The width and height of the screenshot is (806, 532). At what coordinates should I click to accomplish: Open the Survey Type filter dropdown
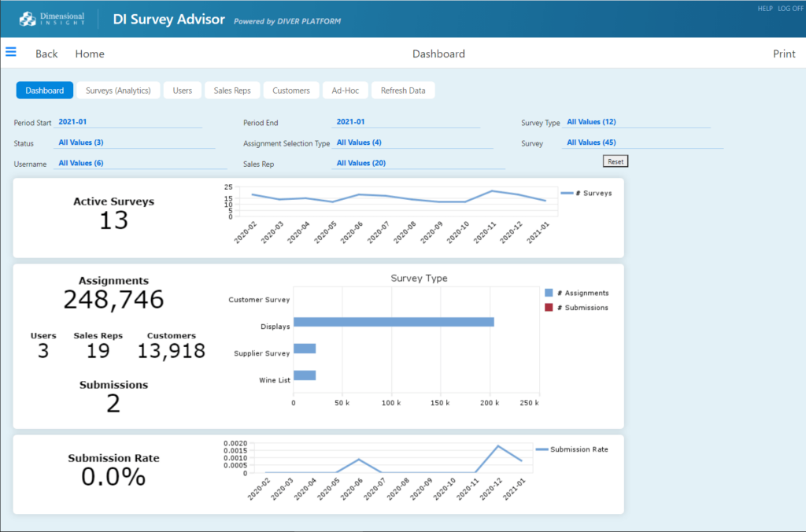pos(591,122)
